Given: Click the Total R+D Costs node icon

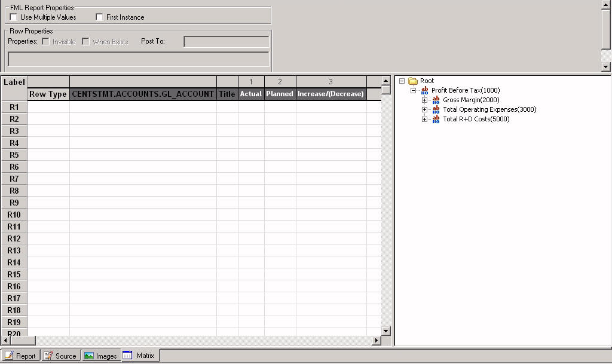Looking at the screenshot, I should click(x=436, y=119).
